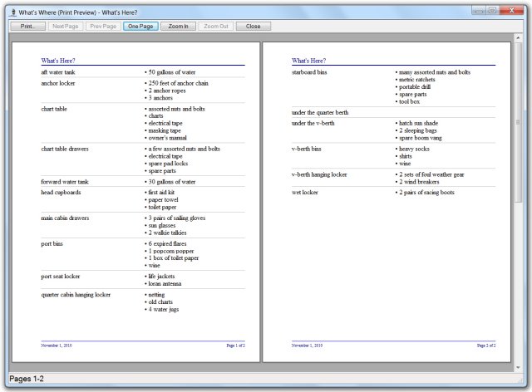Toggle the One Page view button

[140, 27]
